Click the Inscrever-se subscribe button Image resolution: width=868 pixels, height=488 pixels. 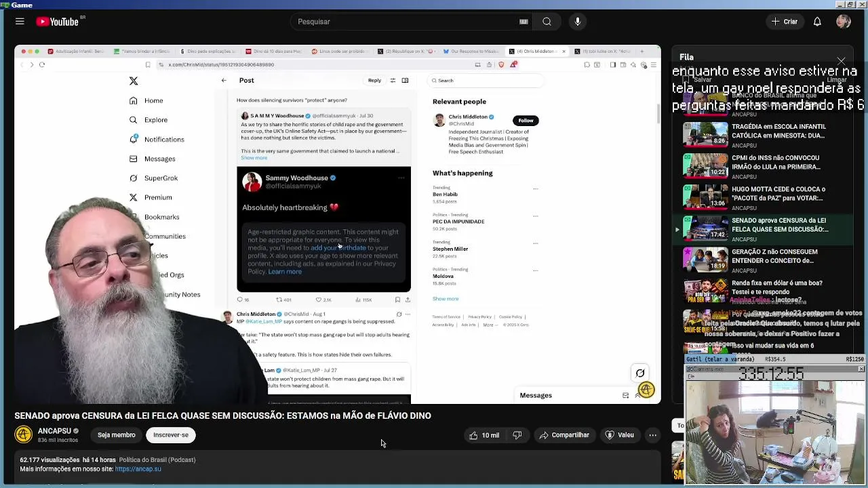click(x=171, y=435)
